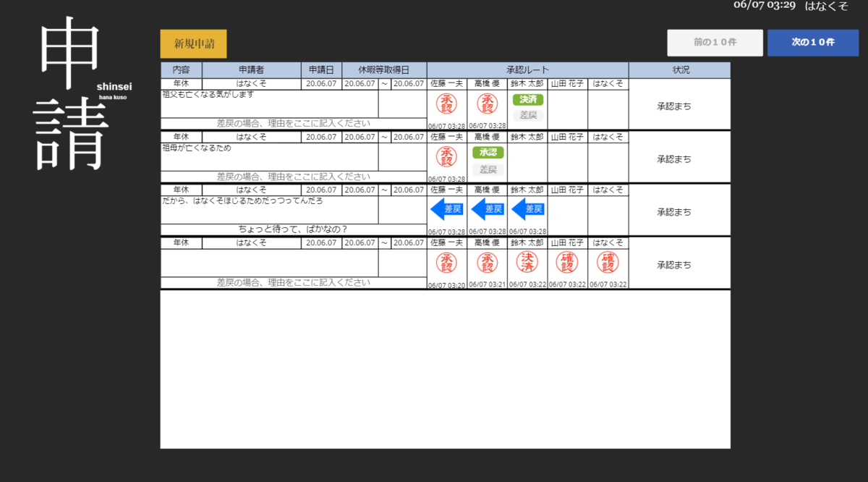Click the 差戻 reason field in last row
868x482 pixels.
point(294,283)
